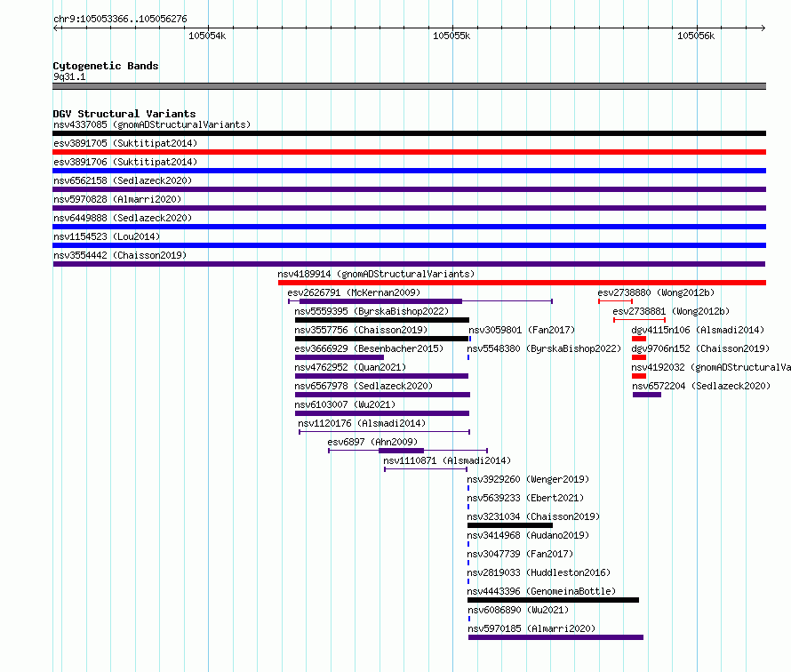Viewport: 791px width, 672px height.
Task: Open the nsv3414968 (Audano2019) variant
Action: click(528, 535)
